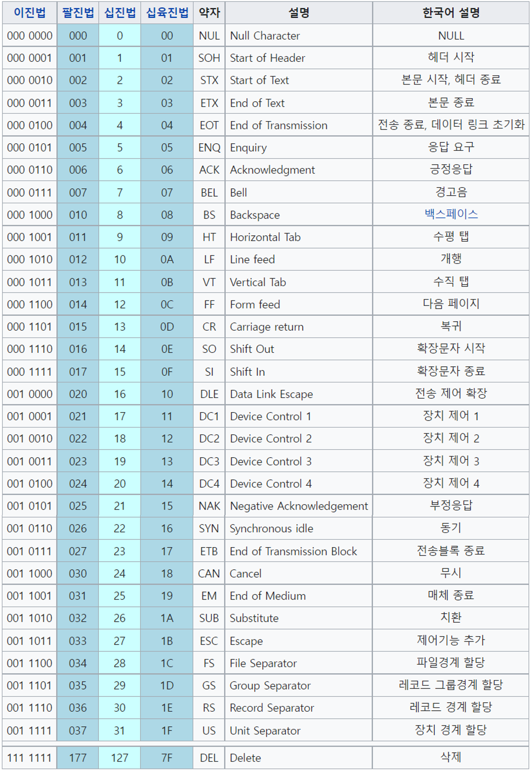Click the binary '111 1111' cell
This screenshot has height=771, width=532.
(x=30, y=757)
